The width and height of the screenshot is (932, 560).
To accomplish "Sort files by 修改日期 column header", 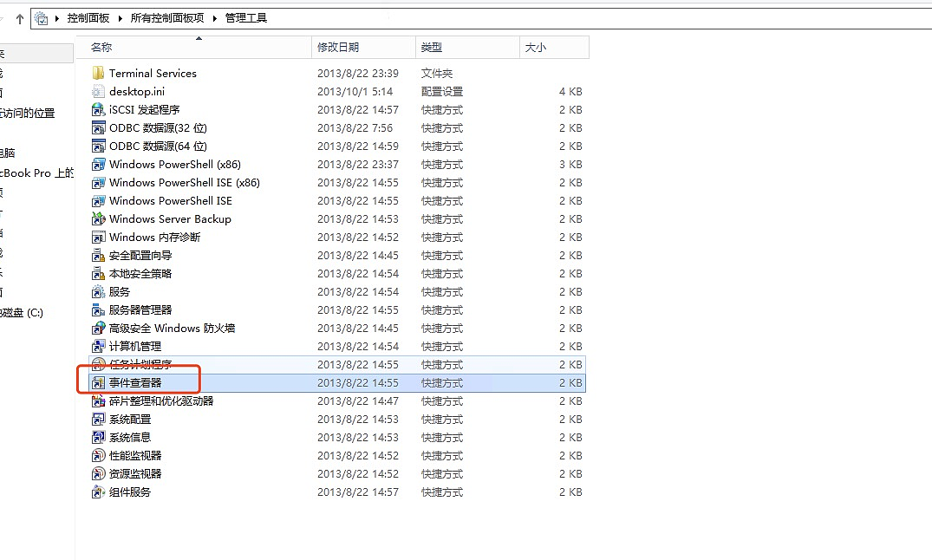I will coord(338,48).
